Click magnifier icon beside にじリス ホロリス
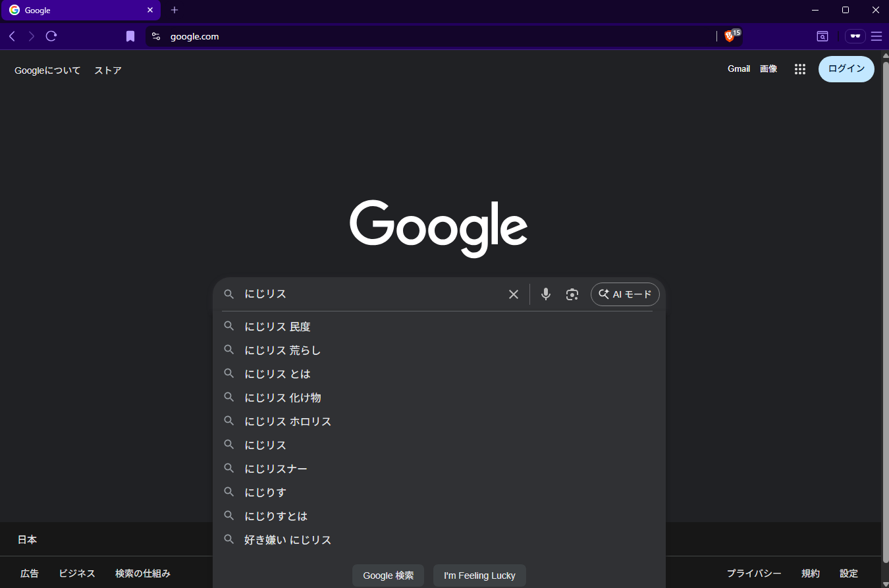 [229, 421]
